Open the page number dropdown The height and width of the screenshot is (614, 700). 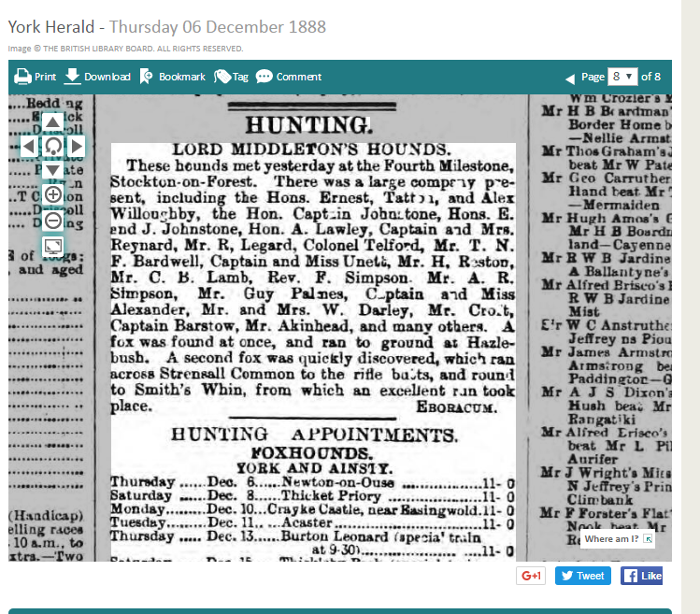[x=622, y=77]
